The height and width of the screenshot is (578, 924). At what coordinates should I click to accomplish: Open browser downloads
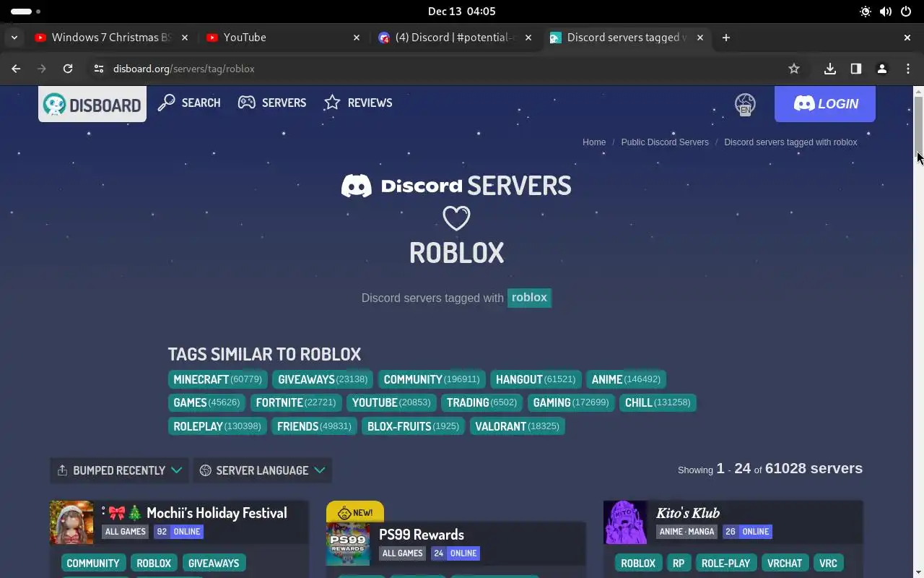coord(830,69)
